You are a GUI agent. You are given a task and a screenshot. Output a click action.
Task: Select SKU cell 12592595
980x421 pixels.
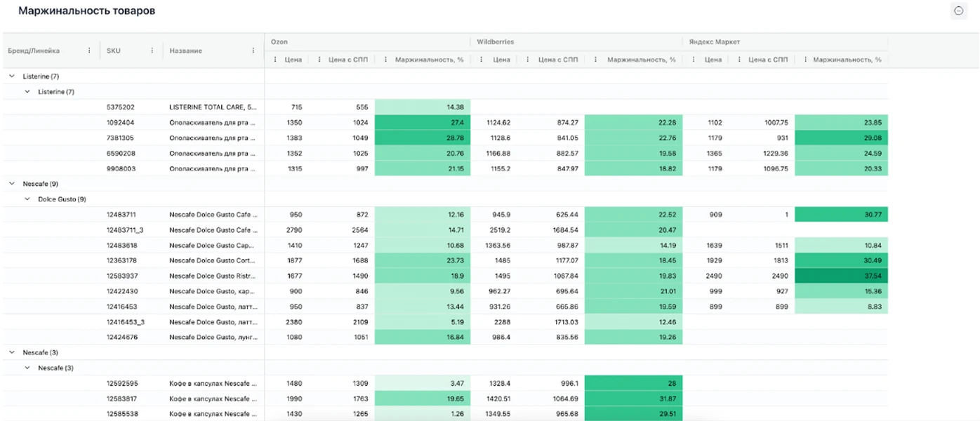(x=122, y=384)
